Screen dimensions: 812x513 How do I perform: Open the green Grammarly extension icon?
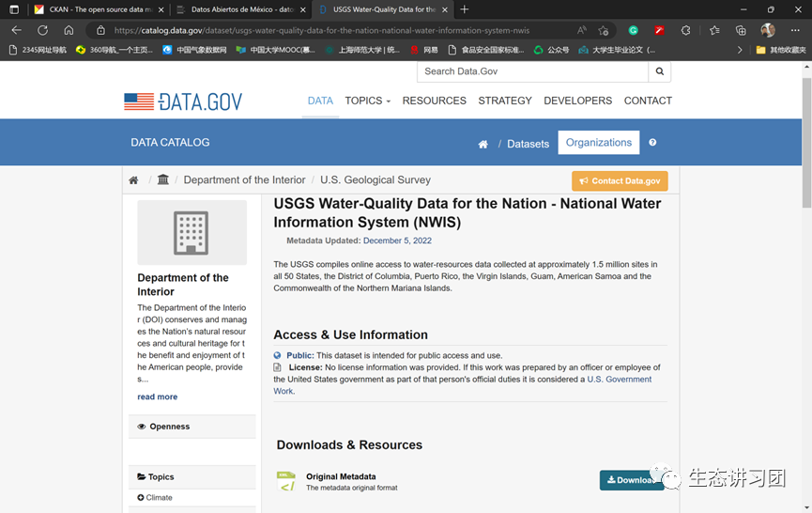(633, 31)
